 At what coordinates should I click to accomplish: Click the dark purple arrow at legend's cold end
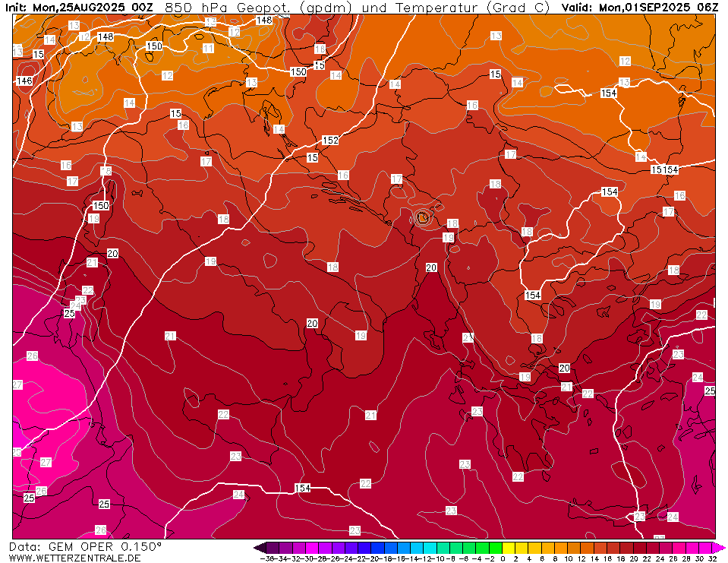click(x=260, y=547)
